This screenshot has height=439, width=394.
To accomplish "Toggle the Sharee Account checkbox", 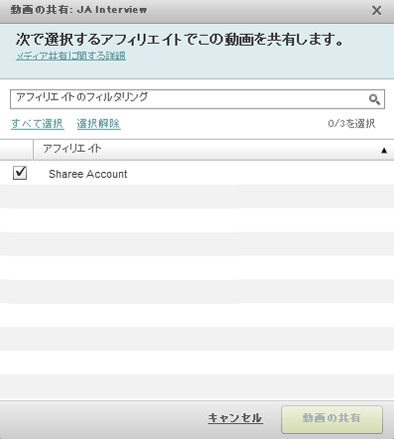I will [x=20, y=173].
